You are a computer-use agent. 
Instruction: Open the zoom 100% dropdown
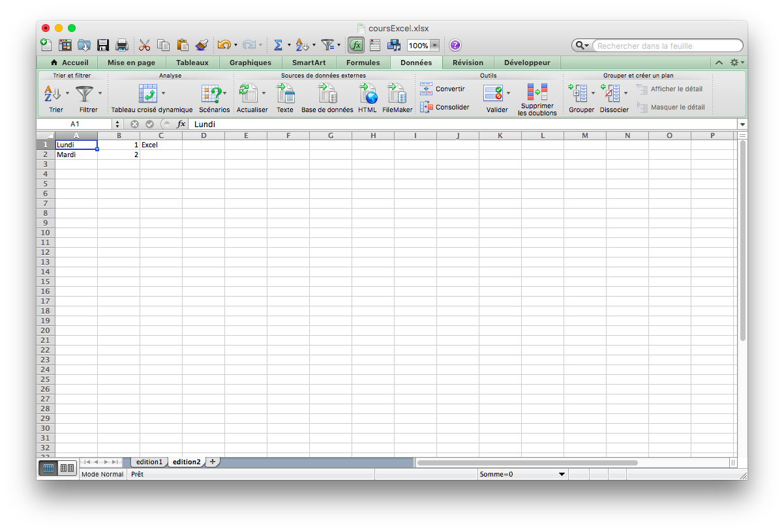coord(434,46)
